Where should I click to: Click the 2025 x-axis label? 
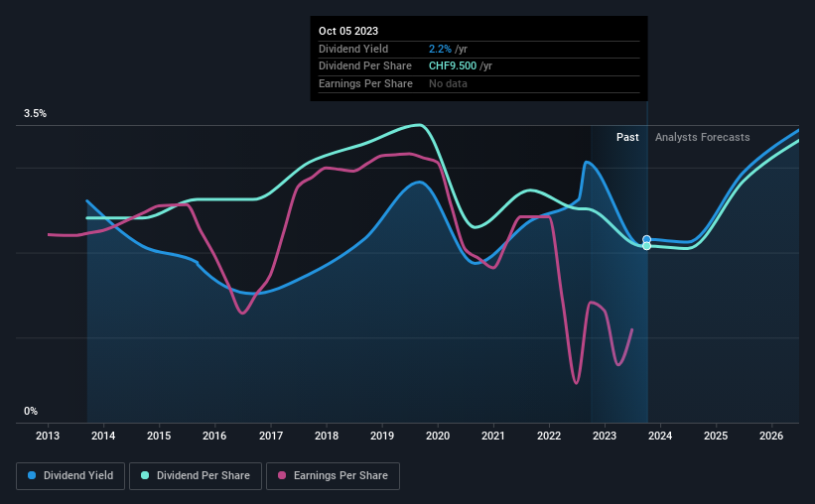pos(716,436)
